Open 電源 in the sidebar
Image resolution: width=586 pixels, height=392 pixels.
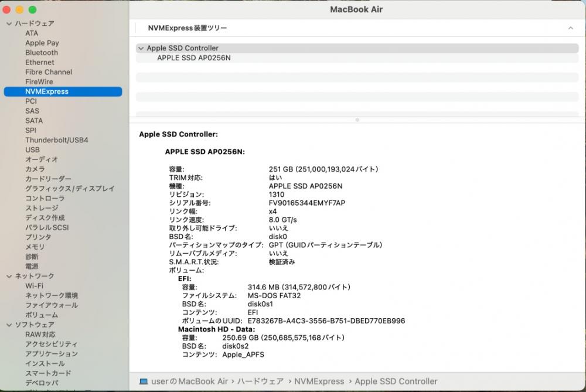[32, 267]
